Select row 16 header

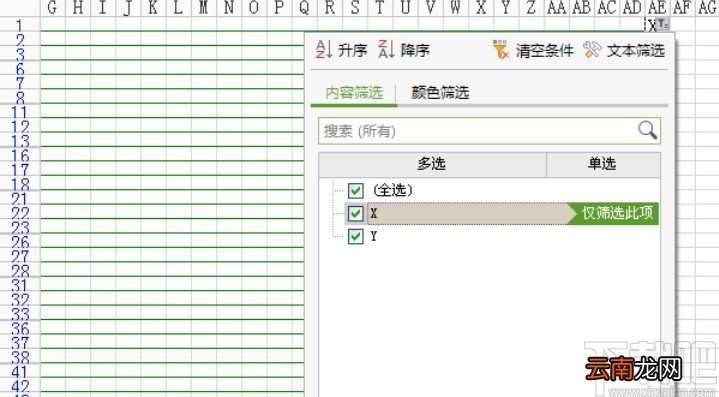pyautogui.click(x=20, y=155)
